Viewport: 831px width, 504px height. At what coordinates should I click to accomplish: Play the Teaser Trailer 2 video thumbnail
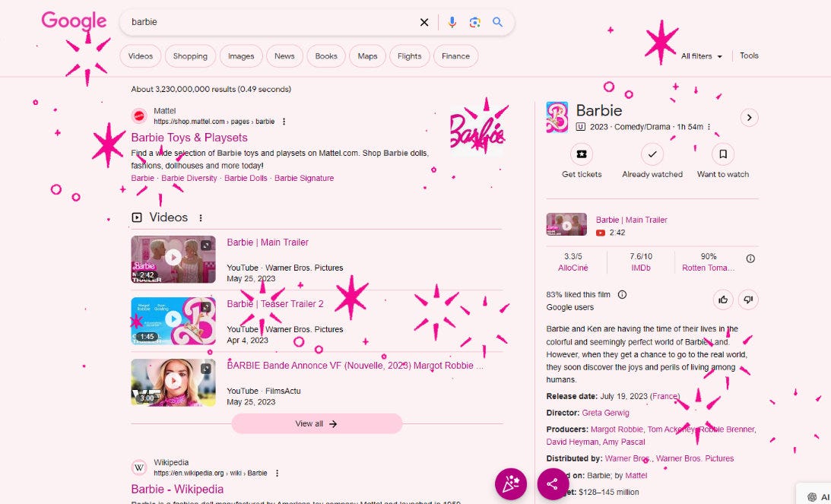[173, 321]
